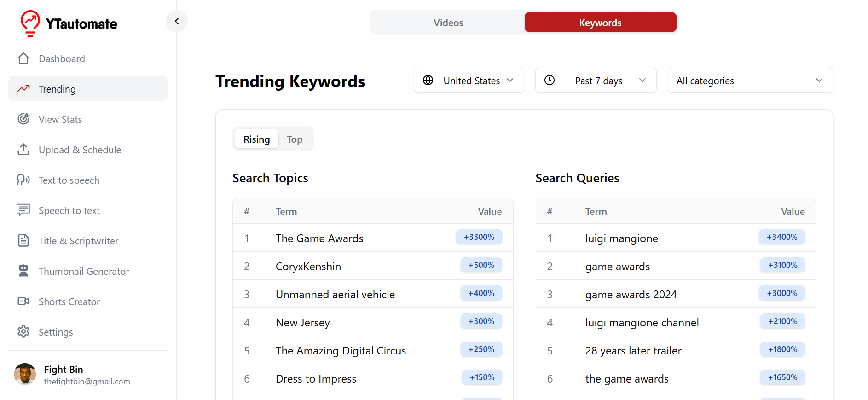
Task: Click the +3400% value badge
Action: point(782,237)
